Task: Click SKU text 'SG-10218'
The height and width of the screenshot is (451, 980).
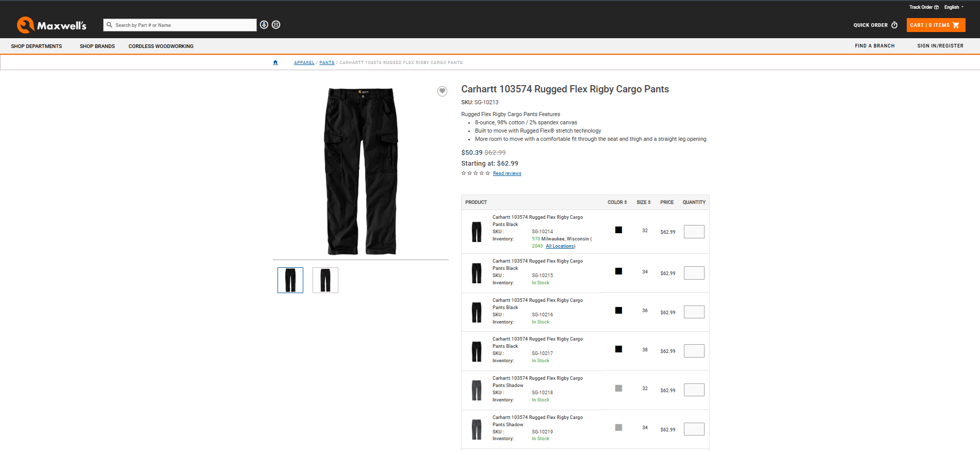Action: point(542,393)
